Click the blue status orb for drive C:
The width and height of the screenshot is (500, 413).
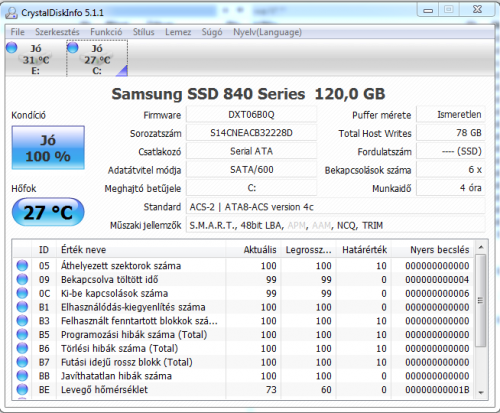pos(73,48)
